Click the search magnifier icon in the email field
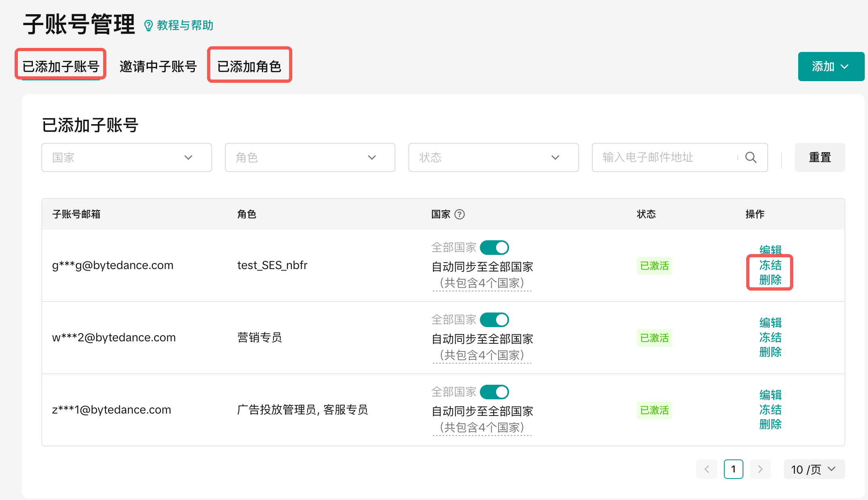Image resolution: width=868 pixels, height=500 pixels. 751,157
